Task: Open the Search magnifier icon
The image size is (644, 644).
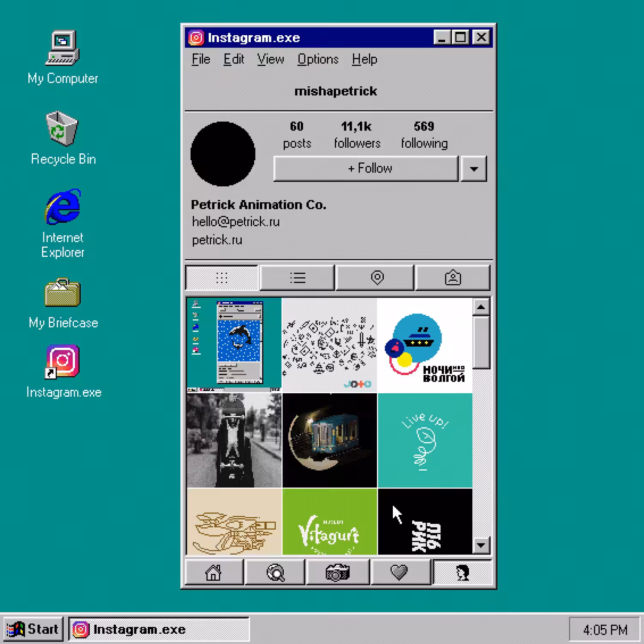Action: pyautogui.click(x=275, y=572)
